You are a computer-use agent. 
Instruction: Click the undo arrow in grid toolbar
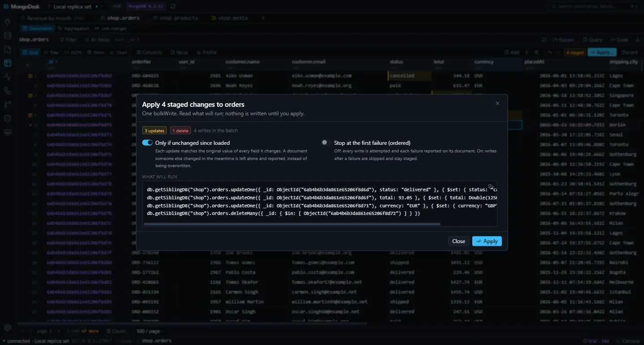[x=550, y=52]
